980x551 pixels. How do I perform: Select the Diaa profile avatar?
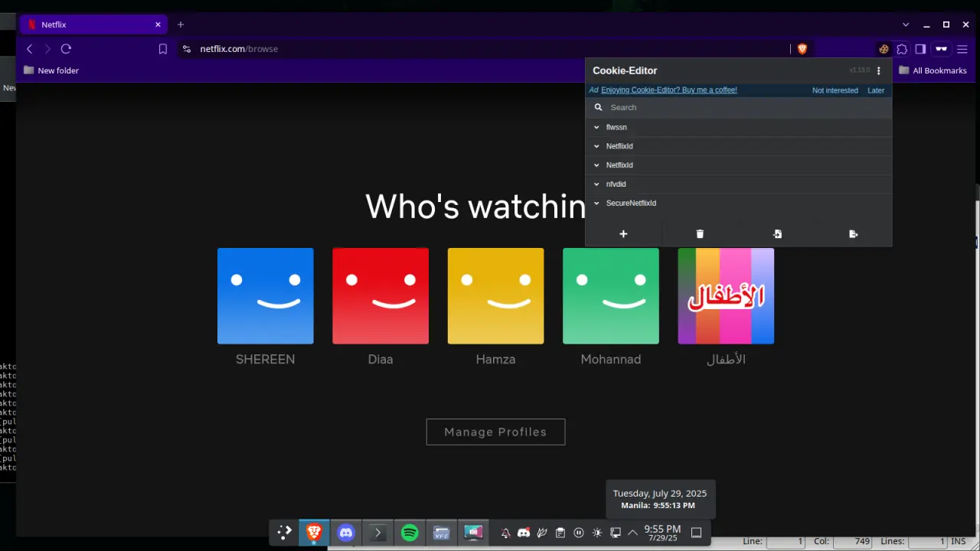[381, 295]
